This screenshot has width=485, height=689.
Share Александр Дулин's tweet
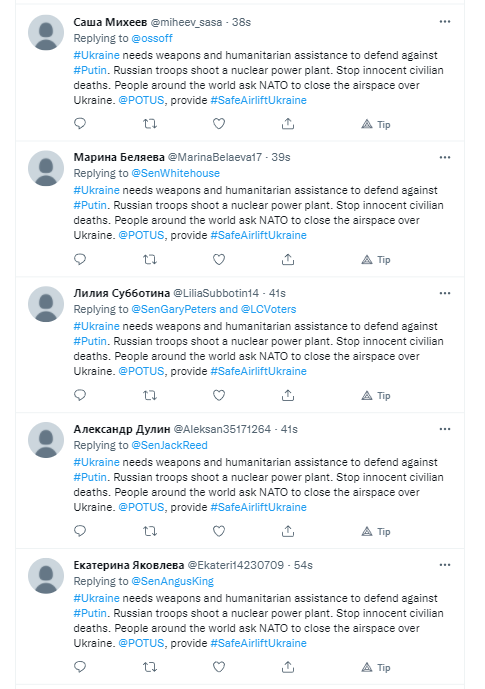(x=288, y=531)
